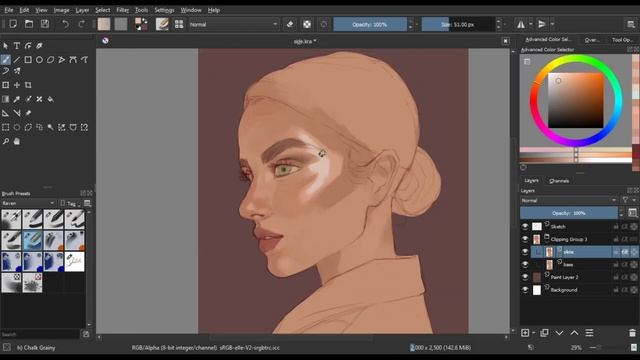Open the Filter menu

[x=122, y=10]
